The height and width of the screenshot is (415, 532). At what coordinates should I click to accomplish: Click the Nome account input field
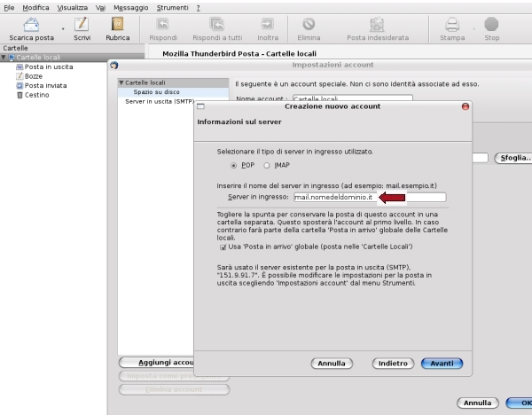353,98
